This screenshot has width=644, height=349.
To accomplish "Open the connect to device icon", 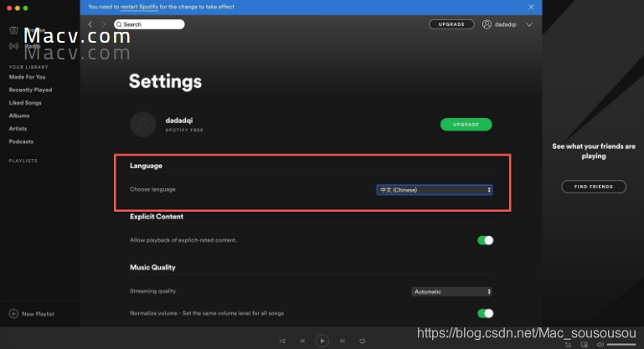I will click(x=584, y=345).
